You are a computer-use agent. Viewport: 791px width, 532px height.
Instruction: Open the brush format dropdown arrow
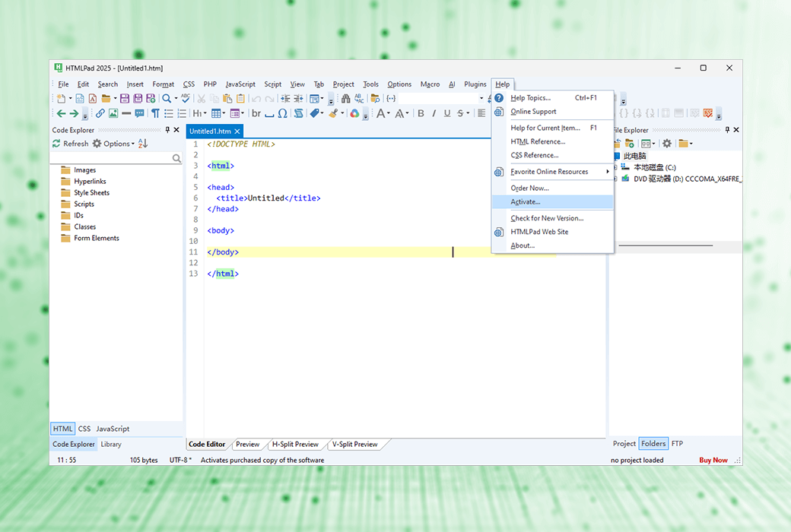[x=342, y=113]
